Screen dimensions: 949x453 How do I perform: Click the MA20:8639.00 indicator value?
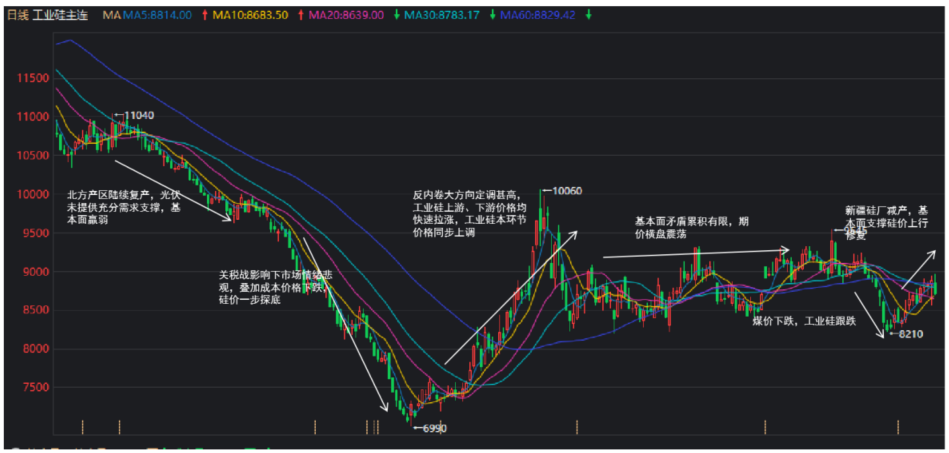click(346, 16)
